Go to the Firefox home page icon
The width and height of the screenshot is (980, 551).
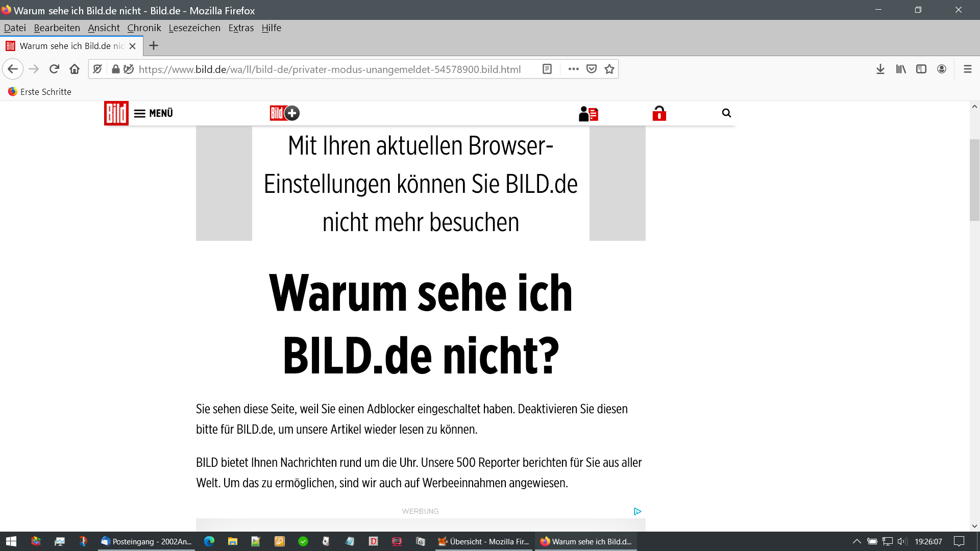pyautogui.click(x=75, y=69)
